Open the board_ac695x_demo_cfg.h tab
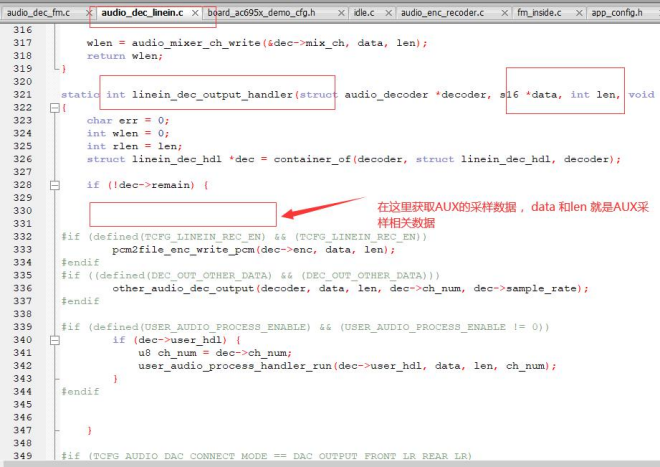The height and width of the screenshot is (467, 660). point(261,13)
